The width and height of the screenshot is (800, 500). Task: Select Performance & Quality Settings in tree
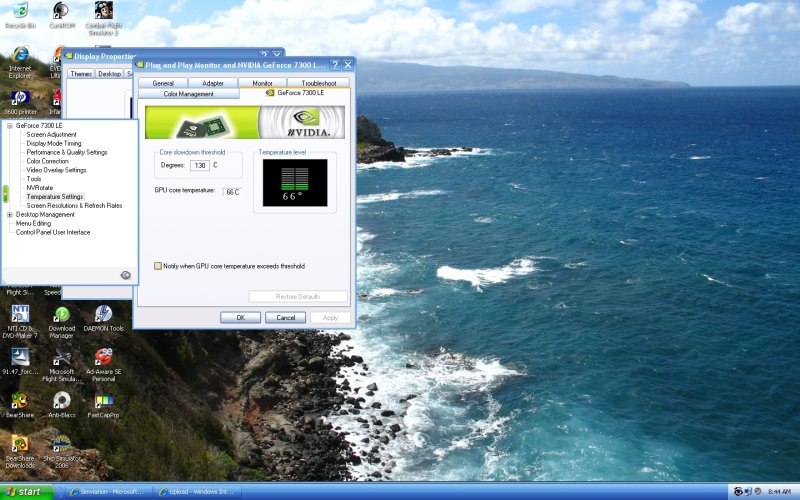point(67,153)
